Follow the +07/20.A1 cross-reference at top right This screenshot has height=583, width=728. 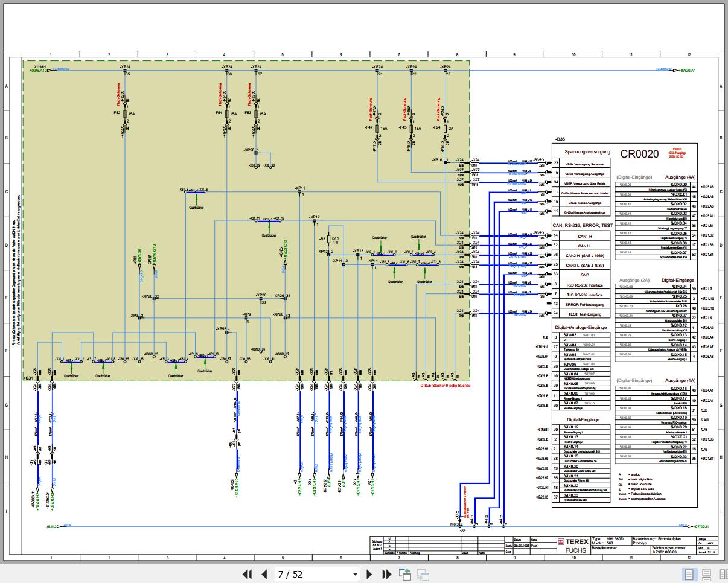click(x=687, y=71)
